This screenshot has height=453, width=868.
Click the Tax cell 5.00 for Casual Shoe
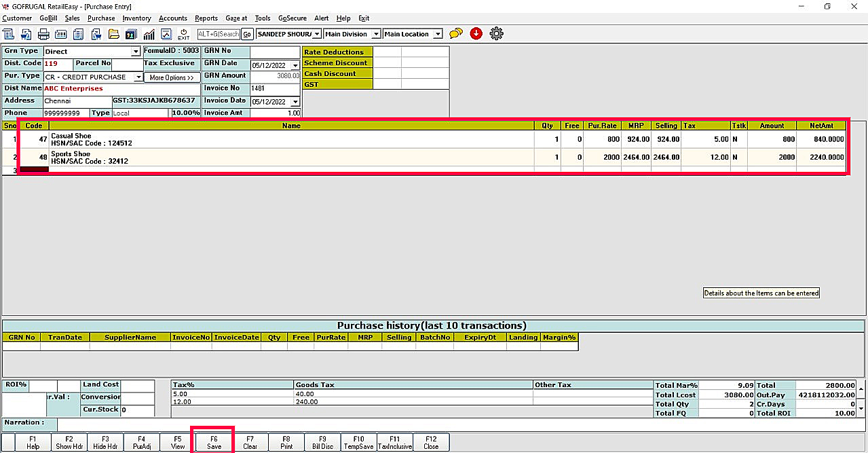click(706, 139)
